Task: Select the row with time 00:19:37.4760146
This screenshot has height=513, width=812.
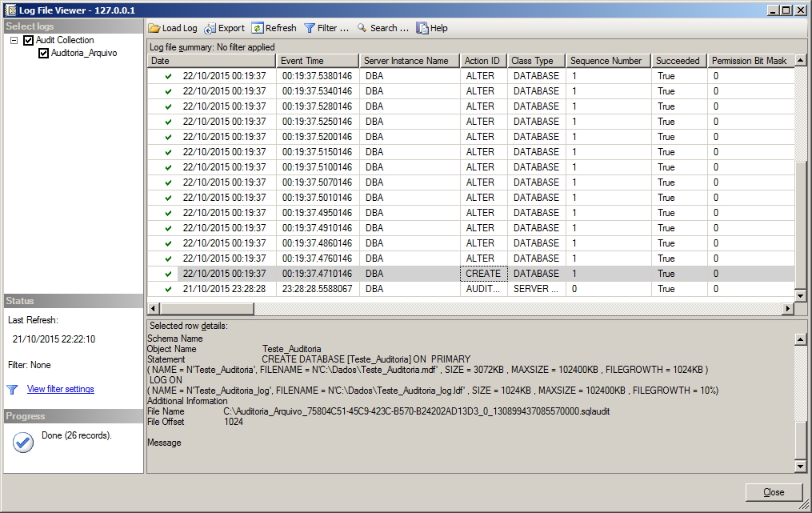Action: tap(470, 259)
